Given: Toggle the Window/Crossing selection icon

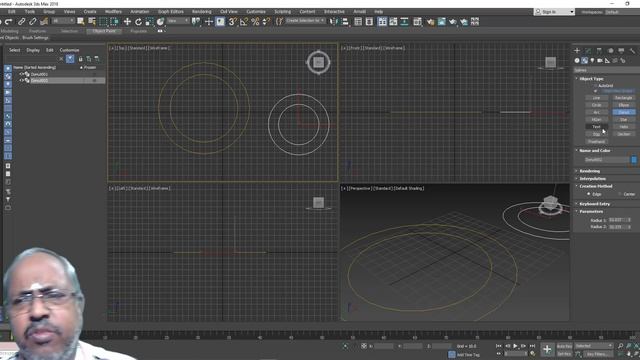Looking at the screenshot, I should (114, 22).
